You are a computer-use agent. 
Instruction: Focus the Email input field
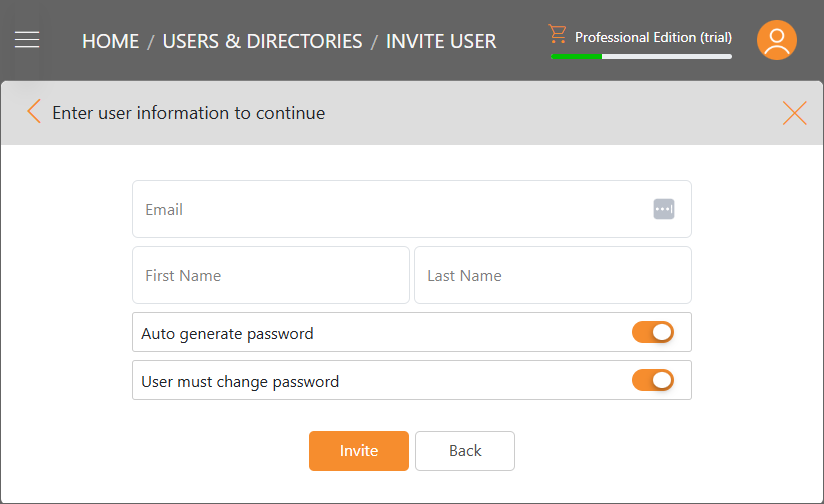point(411,209)
